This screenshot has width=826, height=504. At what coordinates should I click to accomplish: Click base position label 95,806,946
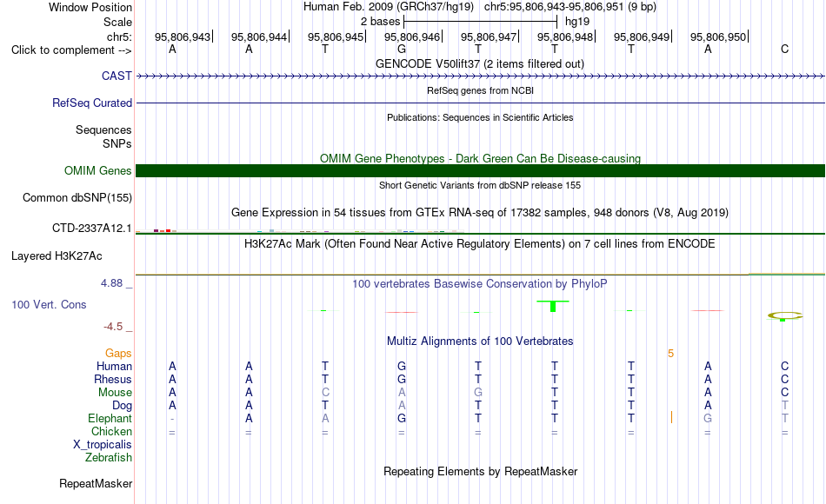click(412, 36)
